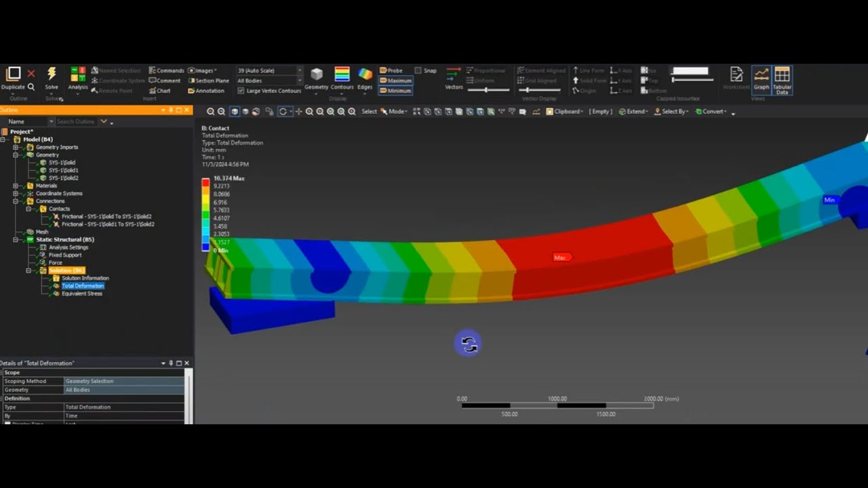This screenshot has width=868, height=488.
Task: Click the Vectors arrows icon
Action: (454, 73)
